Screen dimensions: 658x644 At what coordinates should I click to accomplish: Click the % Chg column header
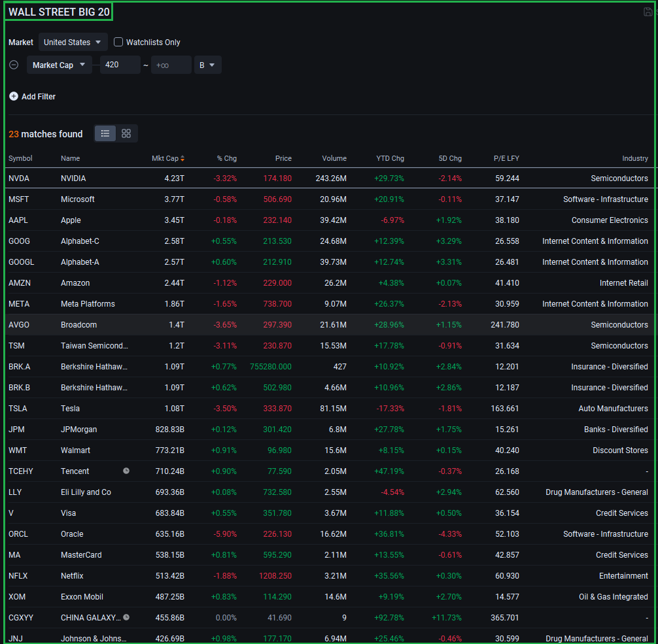click(x=226, y=158)
